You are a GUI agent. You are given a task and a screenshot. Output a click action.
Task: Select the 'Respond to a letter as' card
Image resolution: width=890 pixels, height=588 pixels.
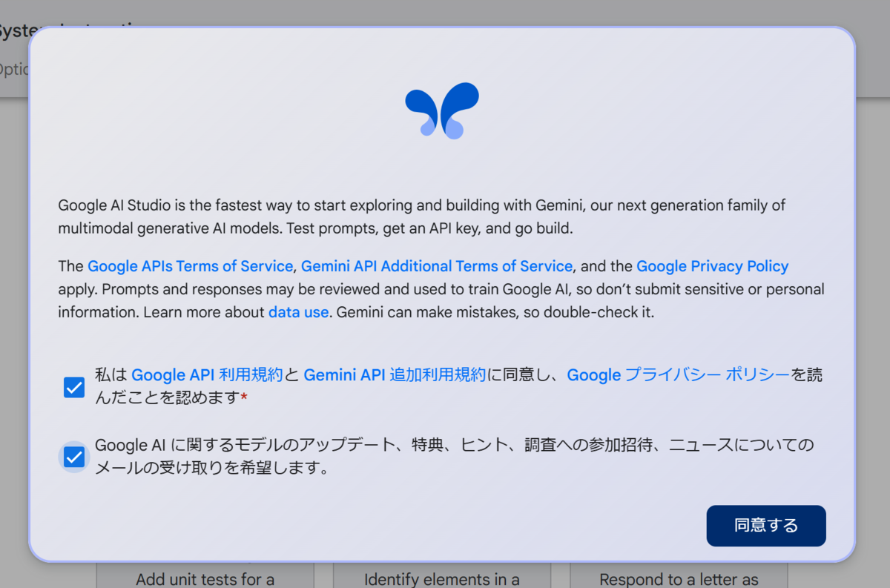tap(679, 576)
